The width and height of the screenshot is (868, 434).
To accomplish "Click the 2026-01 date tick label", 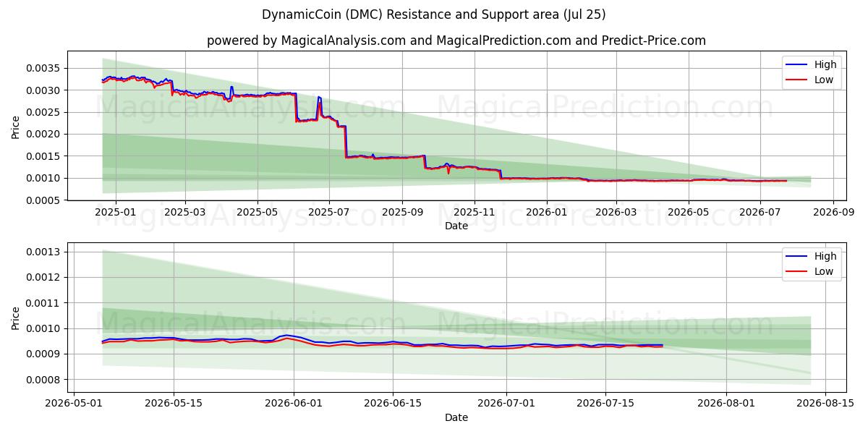I will point(547,212).
